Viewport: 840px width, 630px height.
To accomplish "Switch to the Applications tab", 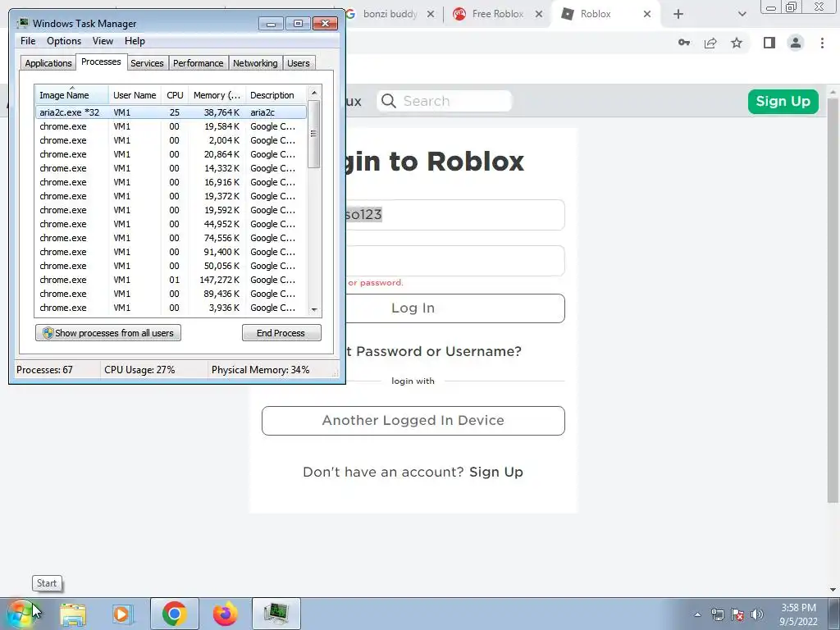I will pos(48,63).
